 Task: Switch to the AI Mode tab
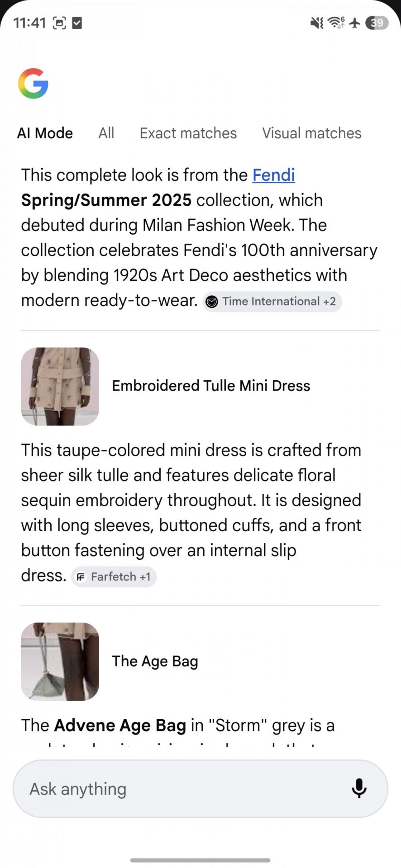tap(45, 133)
